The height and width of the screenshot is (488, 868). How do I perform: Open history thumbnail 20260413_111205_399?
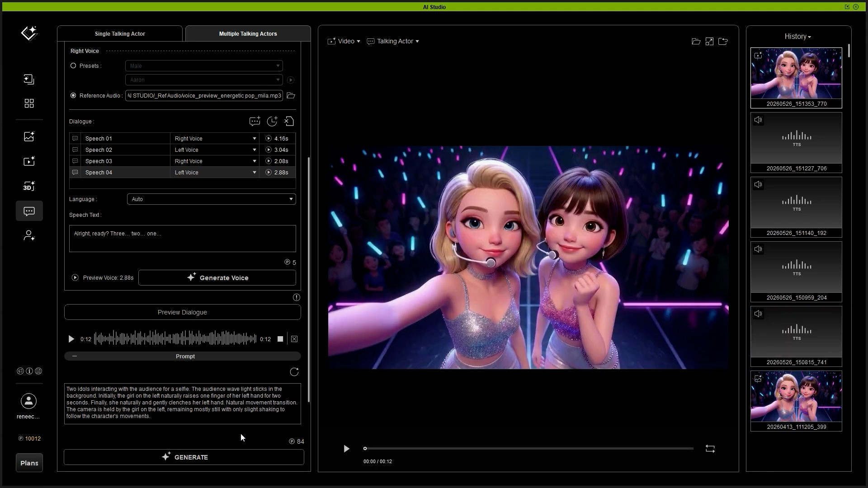(796, 401)
